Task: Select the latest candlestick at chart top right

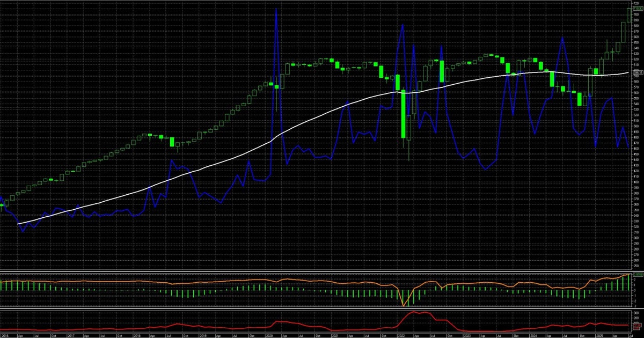Action: pos(630,15)
